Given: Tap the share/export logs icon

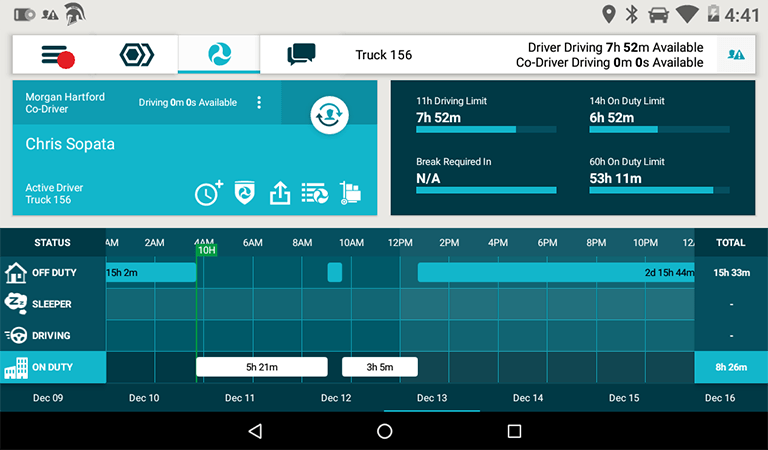Looking at the screenshot, I should click(280, 193).
